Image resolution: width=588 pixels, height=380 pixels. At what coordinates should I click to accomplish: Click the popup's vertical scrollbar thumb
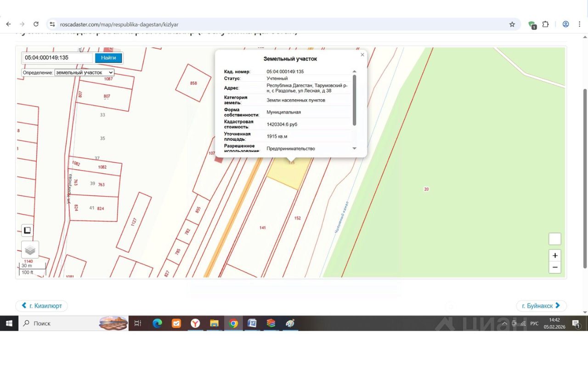[x=354, y=100]
